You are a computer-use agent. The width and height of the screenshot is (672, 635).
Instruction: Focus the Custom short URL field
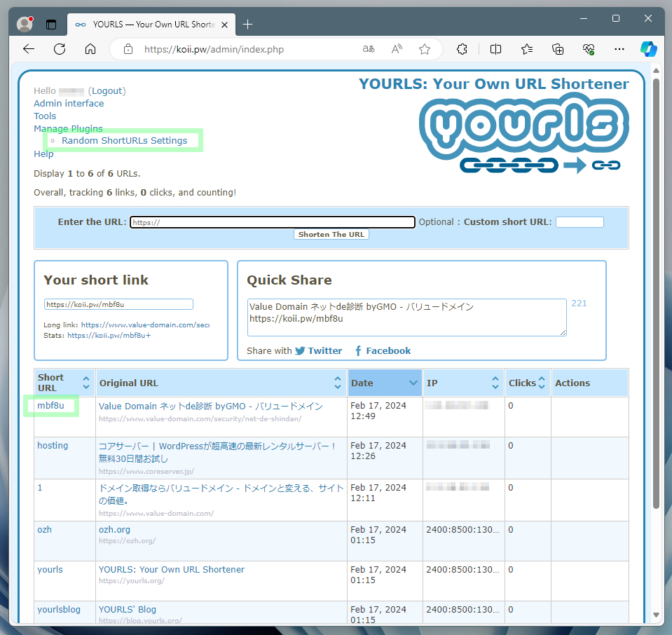point(580,222)
